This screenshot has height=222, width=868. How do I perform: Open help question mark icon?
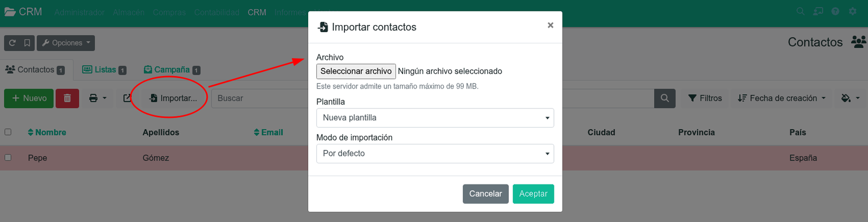835,11
